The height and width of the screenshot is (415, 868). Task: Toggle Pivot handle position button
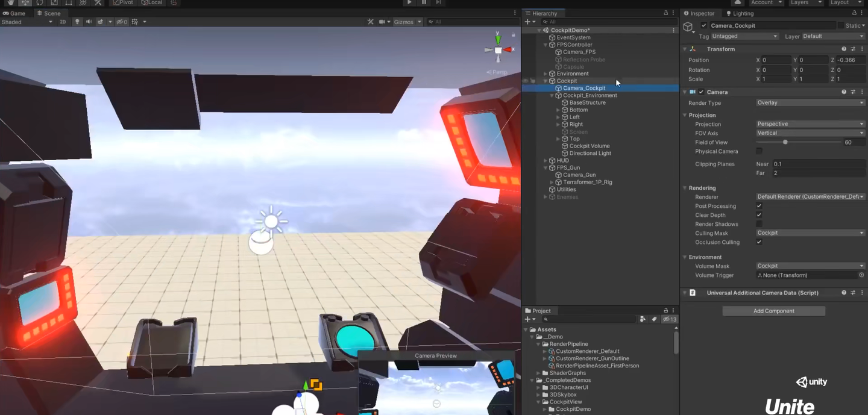(123, 2)
